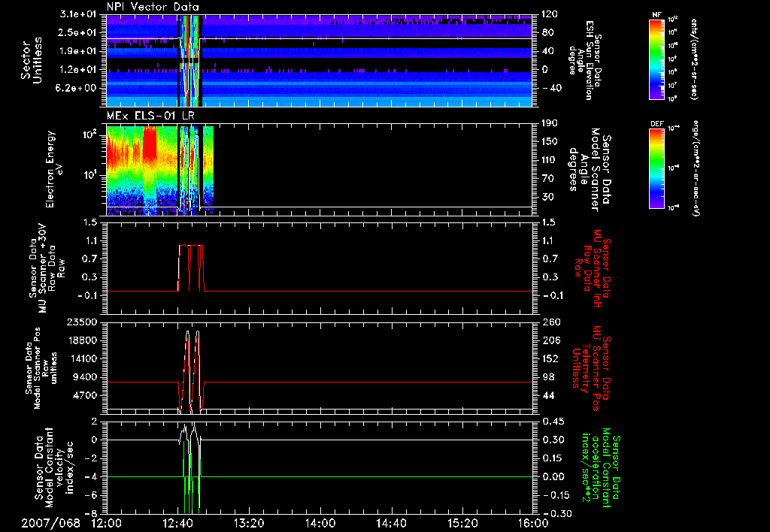The height and width of the screenshot is (532, 770).
Task: Click the 'Electron Energy eV' axis label
Action: 55,169
